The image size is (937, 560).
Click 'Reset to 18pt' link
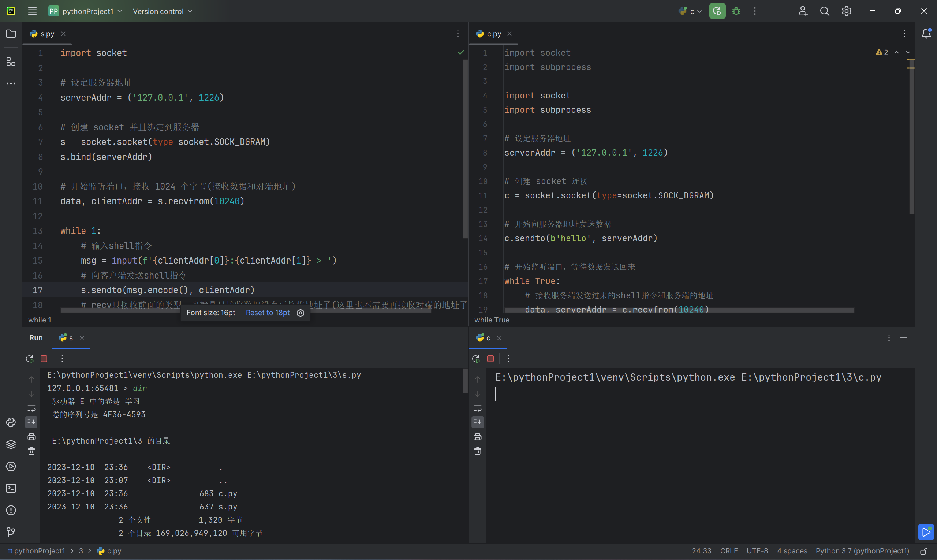[x=268, y=313]
